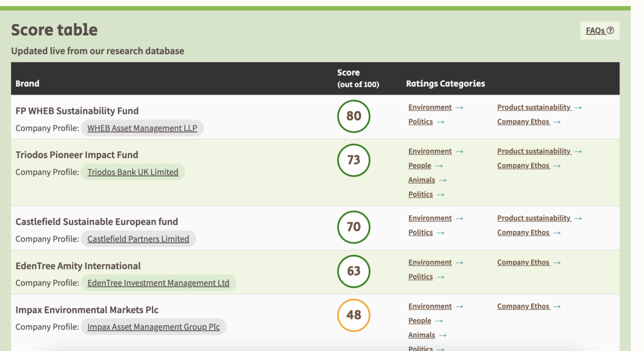Open WHEB Asset Management LLP company profile

tap(142, 128)
